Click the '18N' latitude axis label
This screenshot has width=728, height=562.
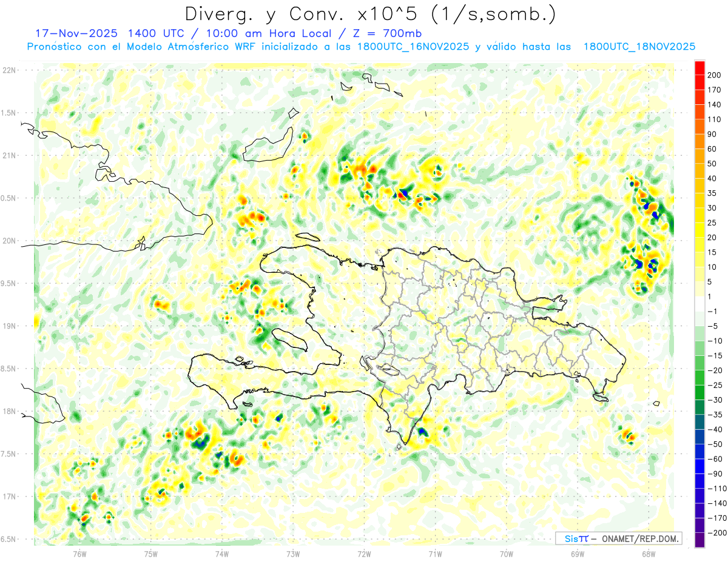click(8, 411)
